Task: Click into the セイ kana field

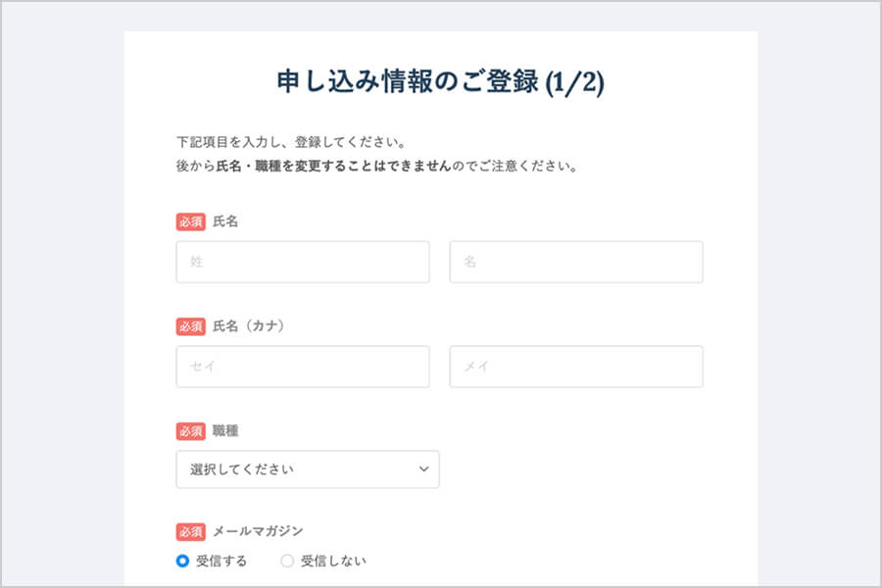Action: (x=303, y=367)
